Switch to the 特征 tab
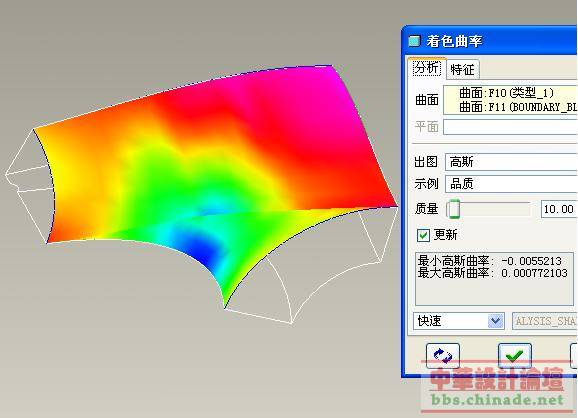 click(x=462, y=69)
